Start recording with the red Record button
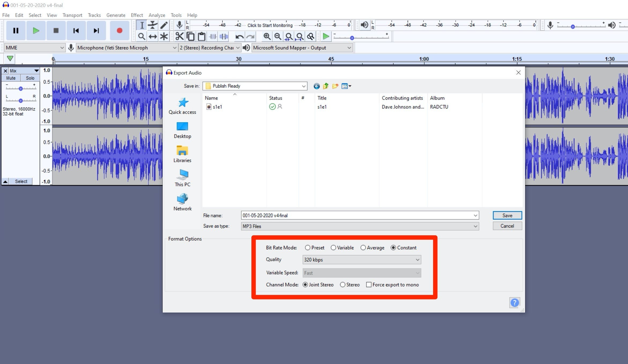Screen dimensions: 628x364 [x=120, y=30]
